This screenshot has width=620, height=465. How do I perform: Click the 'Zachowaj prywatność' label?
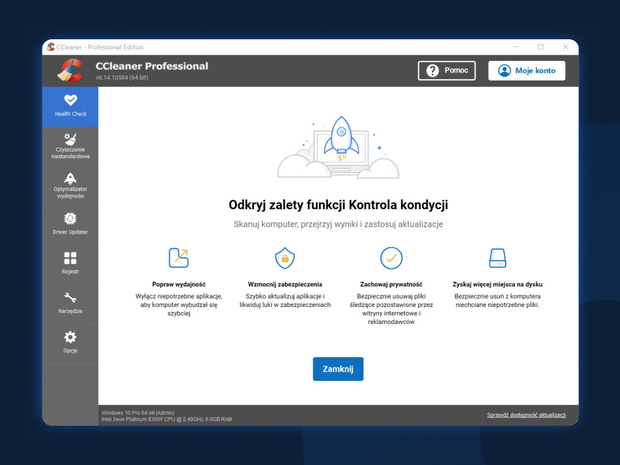click(391, 284)
